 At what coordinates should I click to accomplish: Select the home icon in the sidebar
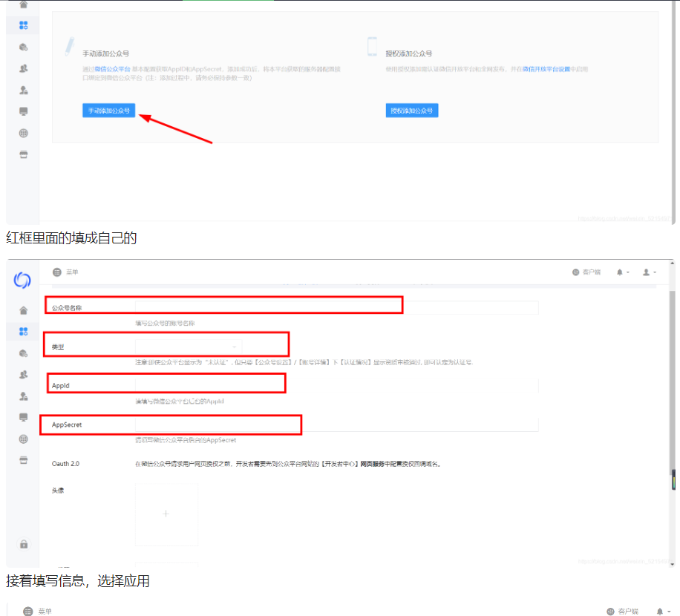pyautogui.click(x=22, y=5)
